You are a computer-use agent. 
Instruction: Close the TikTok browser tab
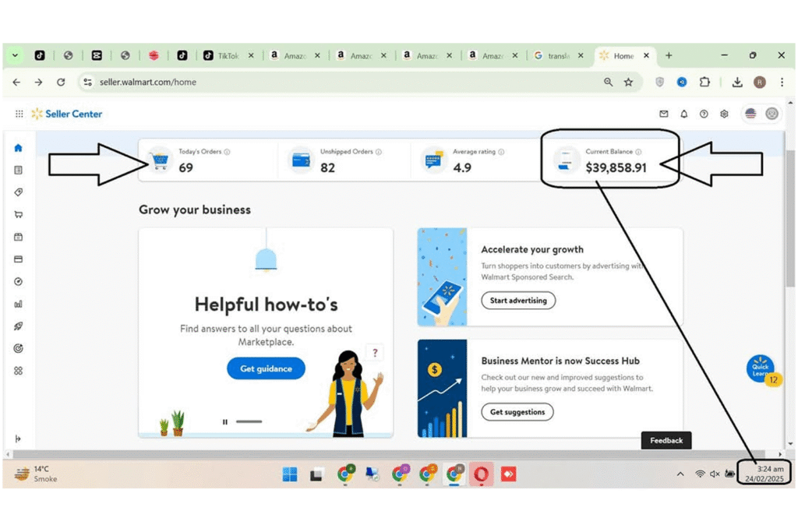click(x=251, y=56)
